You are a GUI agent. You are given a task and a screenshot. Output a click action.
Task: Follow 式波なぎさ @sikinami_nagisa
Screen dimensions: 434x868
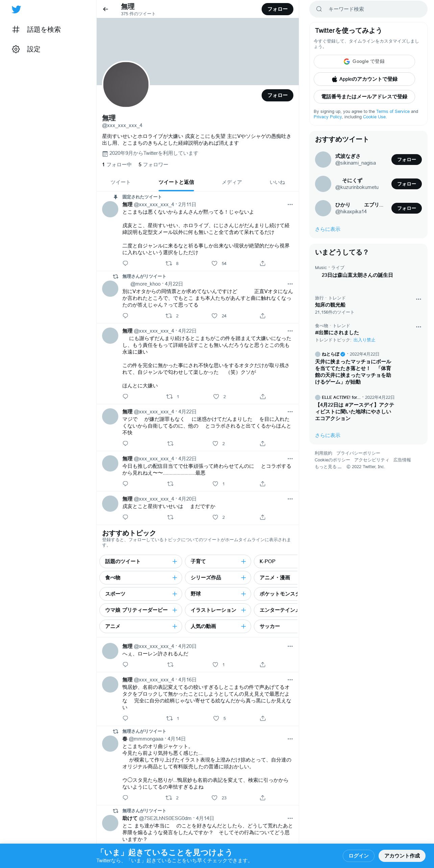(x=406, y=160)
